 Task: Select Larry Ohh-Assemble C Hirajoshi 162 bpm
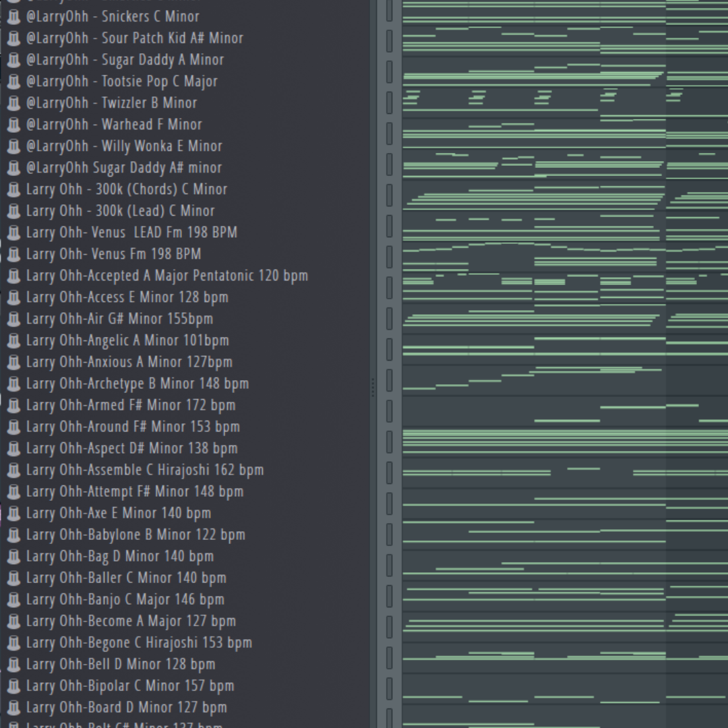click(x=145, y=470)
